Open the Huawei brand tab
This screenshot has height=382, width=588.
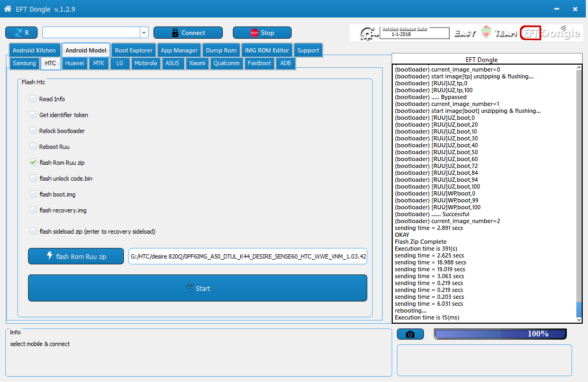point(75,63)
